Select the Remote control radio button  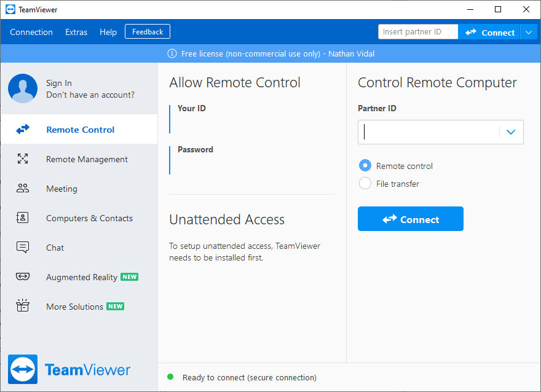pos(365,166)
